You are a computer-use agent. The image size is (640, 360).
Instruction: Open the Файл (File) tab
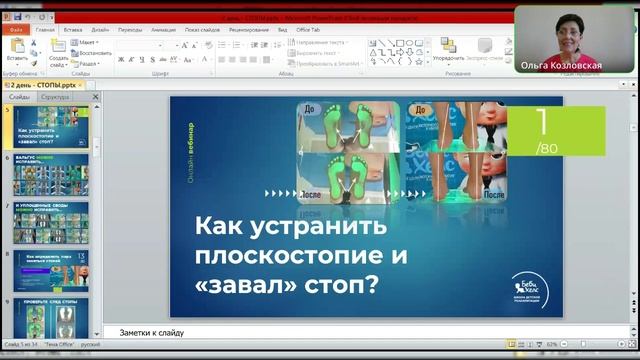click(x=16, y=30)
